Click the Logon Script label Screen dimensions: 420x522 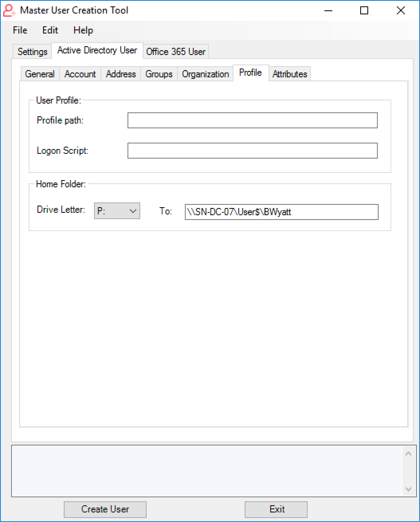pos(63,151)
